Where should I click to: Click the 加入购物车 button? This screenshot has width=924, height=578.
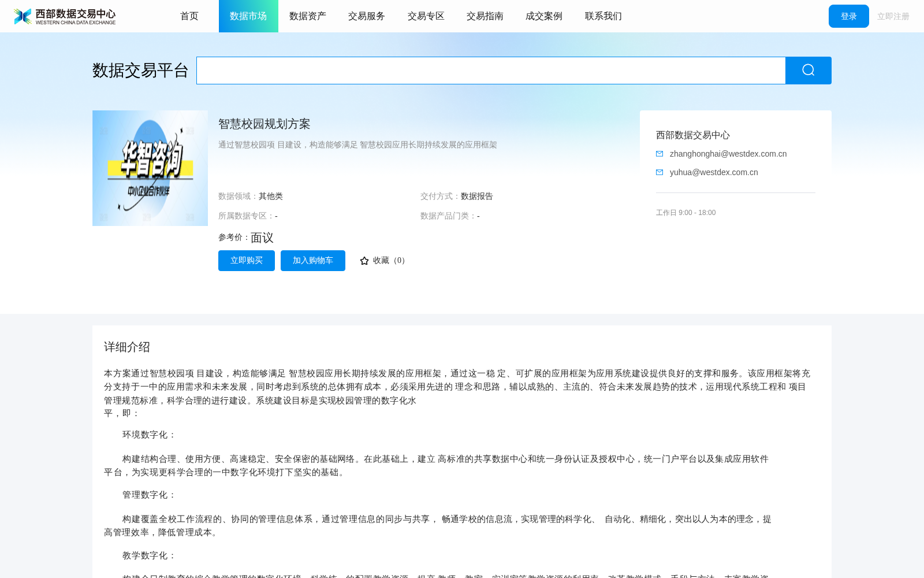click(x=313, y=261)
